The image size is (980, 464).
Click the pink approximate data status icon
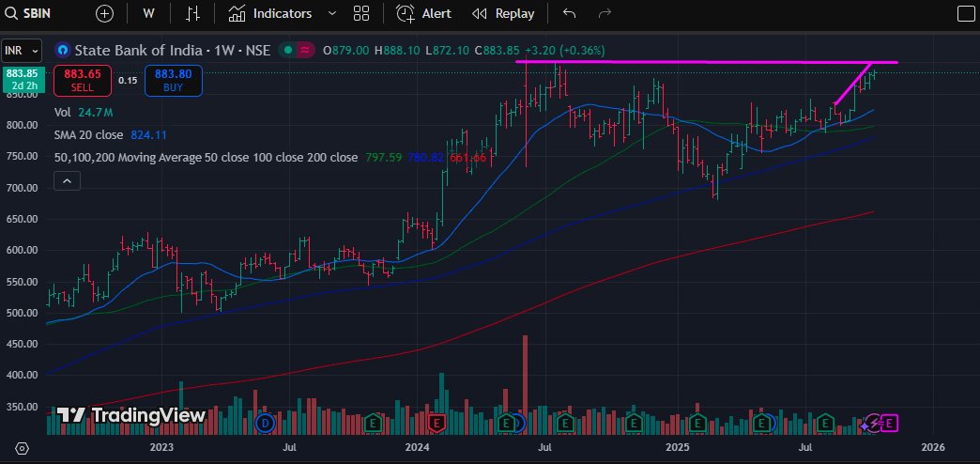tap(304, 50)
